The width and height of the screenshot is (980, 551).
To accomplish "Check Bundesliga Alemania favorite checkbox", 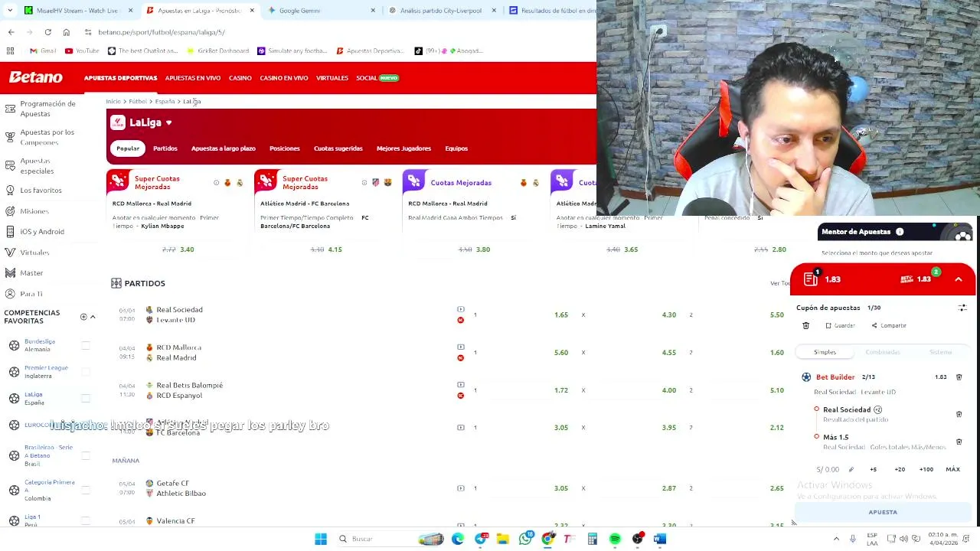I will click(86, 346).
